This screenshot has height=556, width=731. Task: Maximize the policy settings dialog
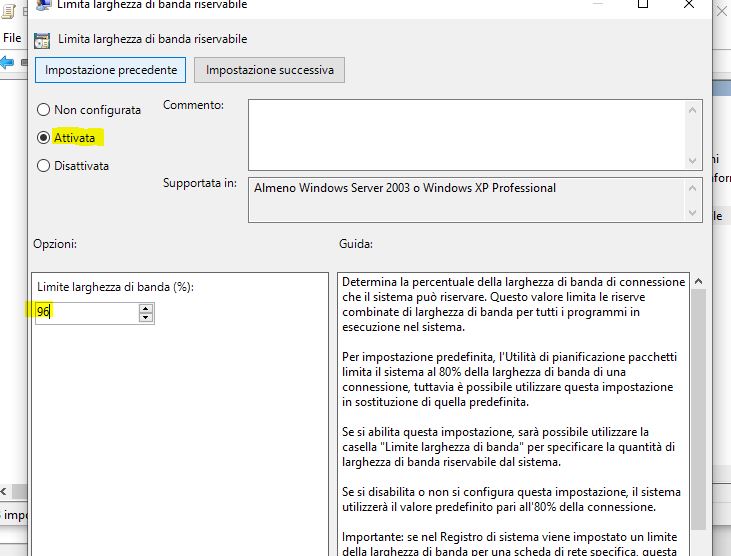643,5
